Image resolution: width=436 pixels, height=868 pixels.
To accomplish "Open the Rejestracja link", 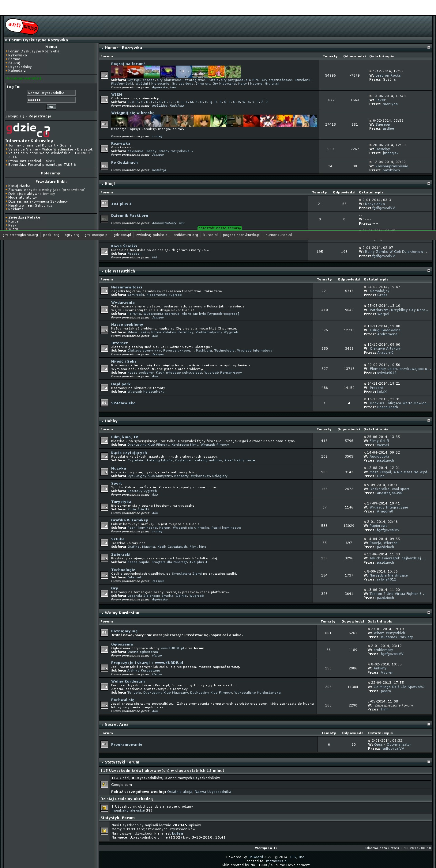I will click(40, 116).
